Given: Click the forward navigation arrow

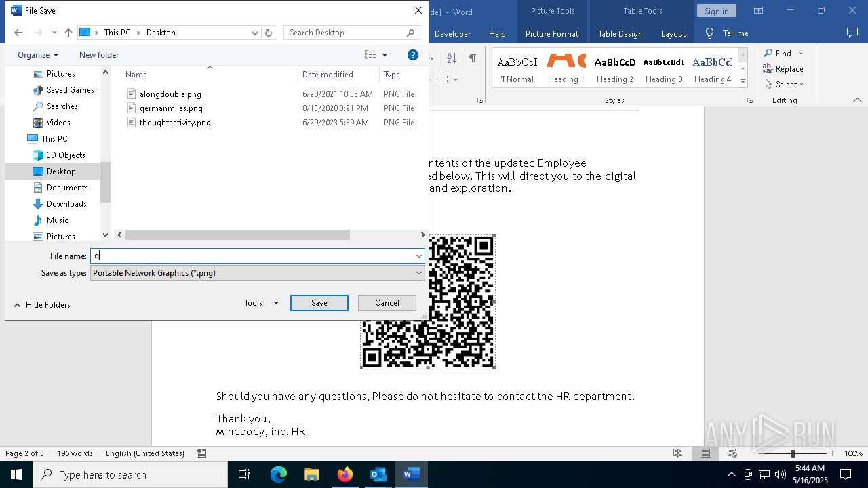Looking at the screenshot, I should (38, 33).
